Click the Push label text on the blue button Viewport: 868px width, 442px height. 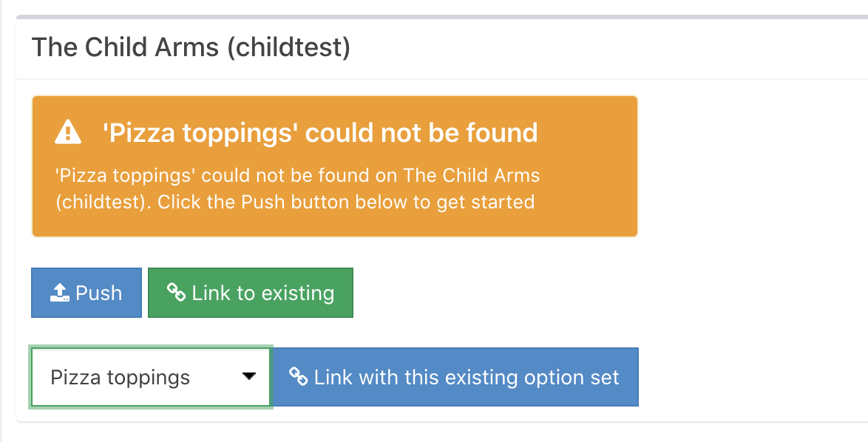(98, 293)
